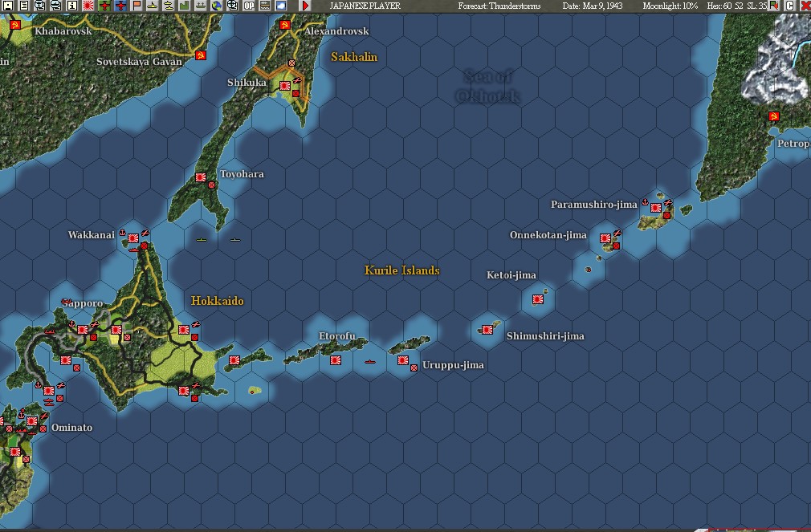Select the Soviet flag at Alexandrovsk
Viewport: 811px width, 532px height.
(x=285, y=25)
